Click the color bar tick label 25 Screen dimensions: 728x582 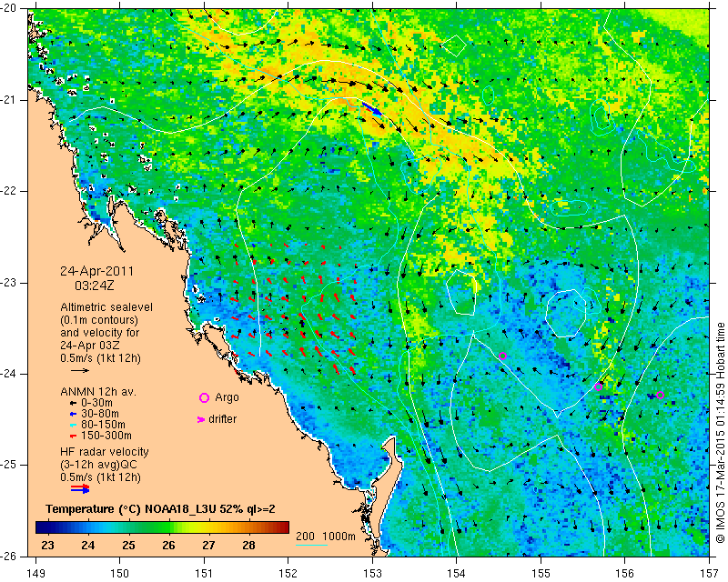click(128, 546)
